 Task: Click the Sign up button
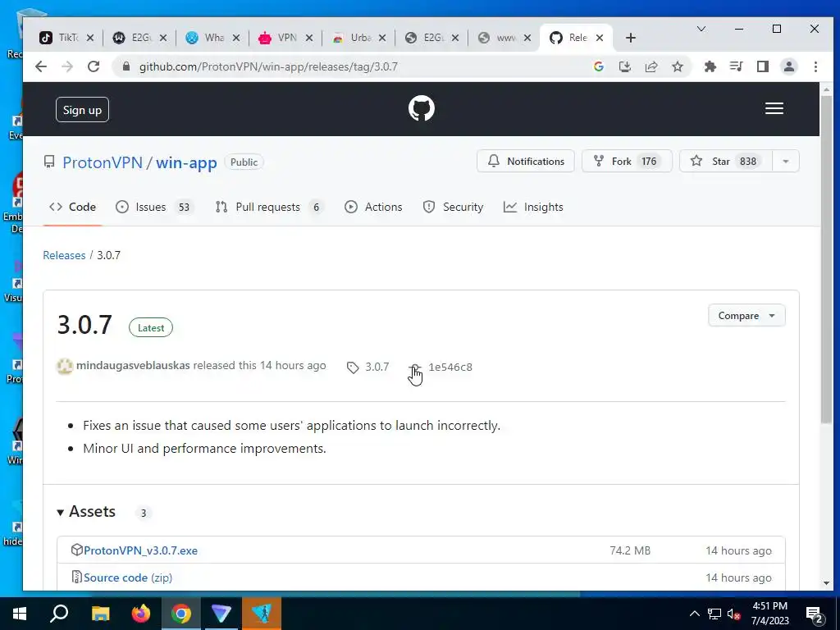pyautogui.click(x=82, y=110)
